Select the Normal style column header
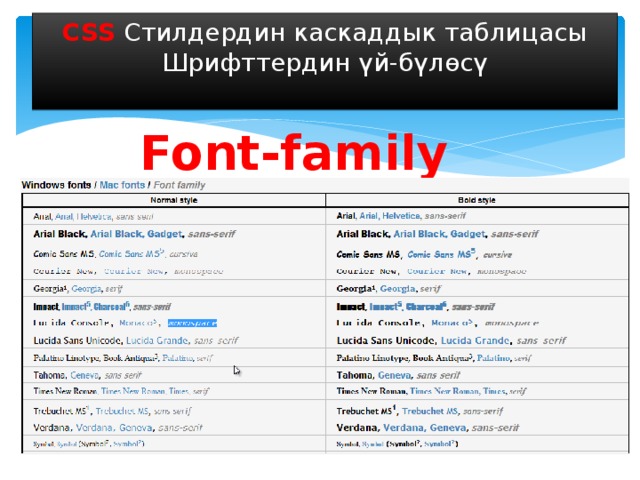 pos(174,200)
